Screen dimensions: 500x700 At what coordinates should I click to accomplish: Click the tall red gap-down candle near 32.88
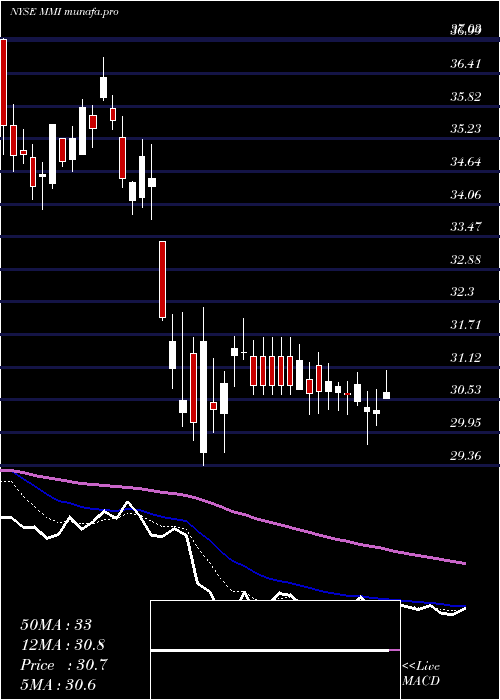162,279
